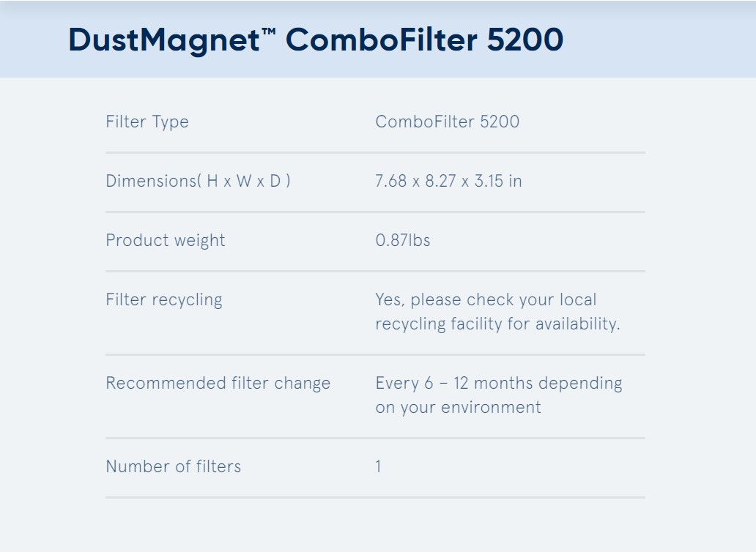
Task: Click the "Every 6 – 12 months depending" text
Action: (499, 383)
